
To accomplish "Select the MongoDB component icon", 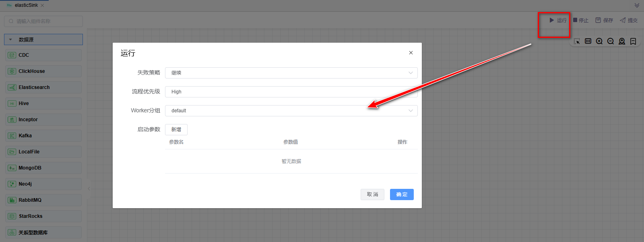I will click(12, 168).
